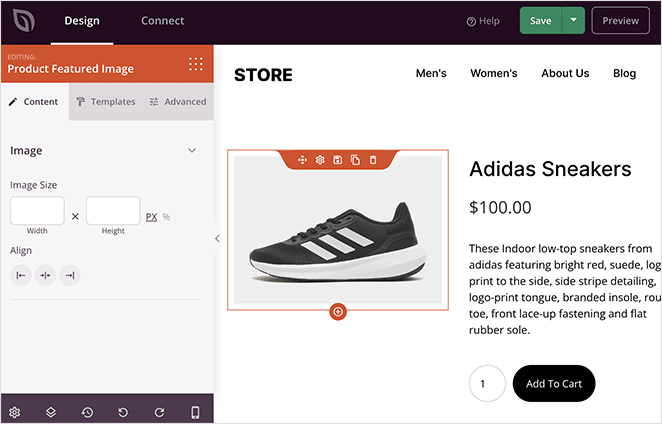Open layout navigation layers icon
Viewport: 662px width, 424px height.
pyautogui.click(x=51, y=412)
